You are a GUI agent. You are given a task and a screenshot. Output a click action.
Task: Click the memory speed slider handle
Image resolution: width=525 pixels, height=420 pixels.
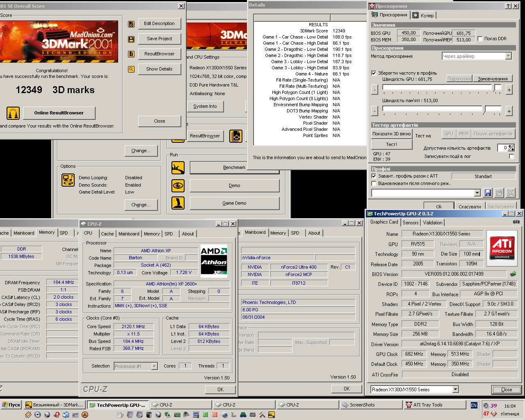click(484, 110)
